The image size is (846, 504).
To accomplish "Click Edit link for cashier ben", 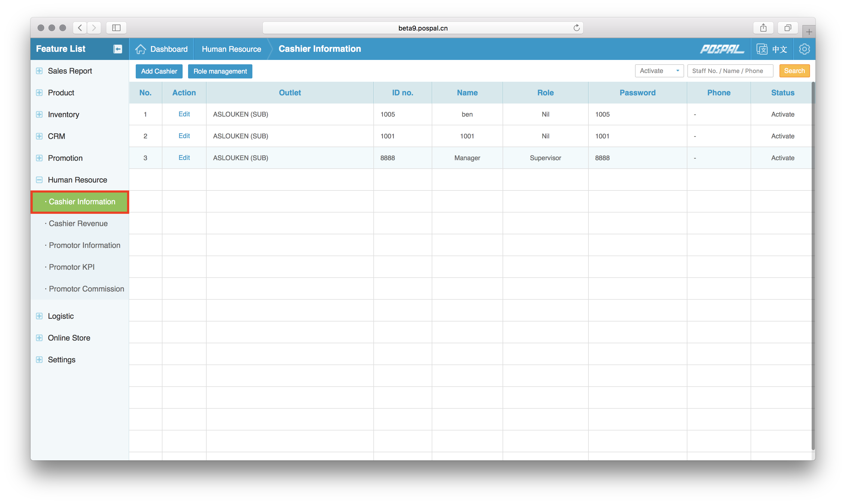I will point(184,114).
